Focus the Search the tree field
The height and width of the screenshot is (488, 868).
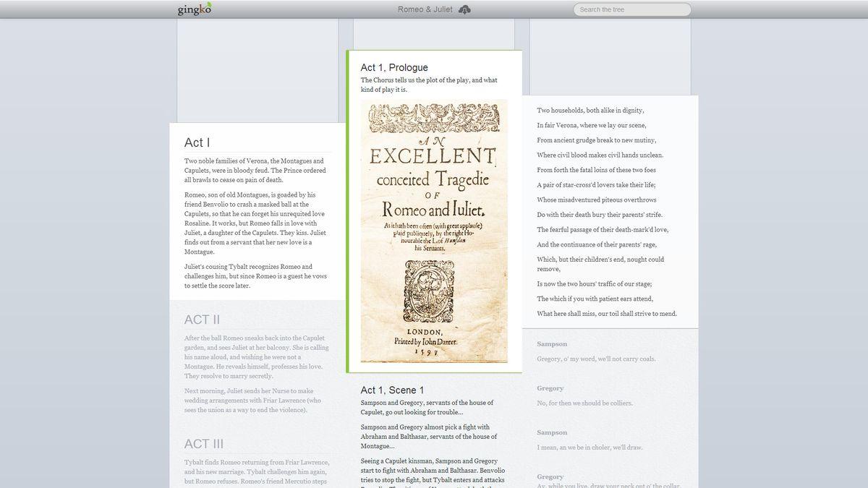pyautogui.click(x=631, y=9)
